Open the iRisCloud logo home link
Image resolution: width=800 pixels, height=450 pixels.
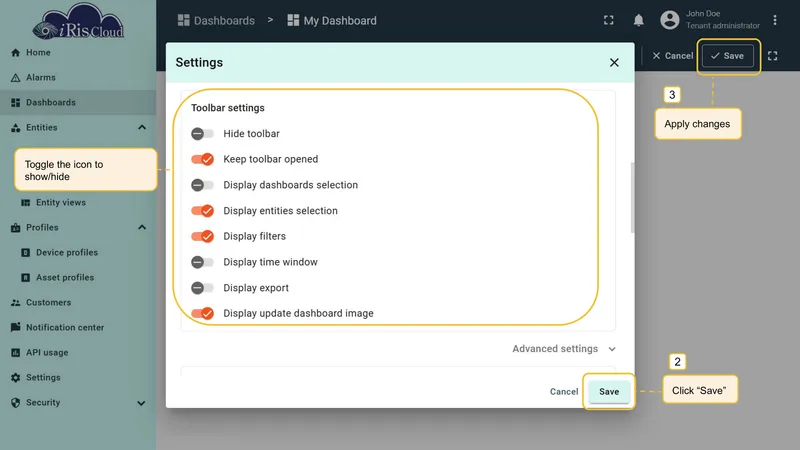click(78, 22)
